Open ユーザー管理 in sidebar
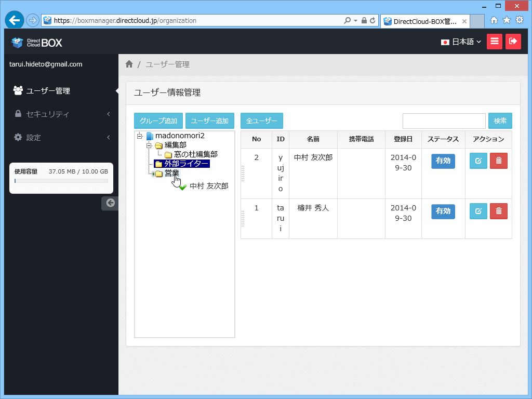 (61, 91)
